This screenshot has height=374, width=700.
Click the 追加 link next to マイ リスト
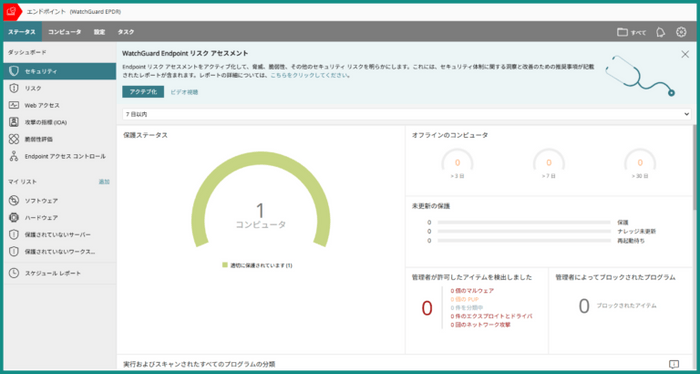104,182
